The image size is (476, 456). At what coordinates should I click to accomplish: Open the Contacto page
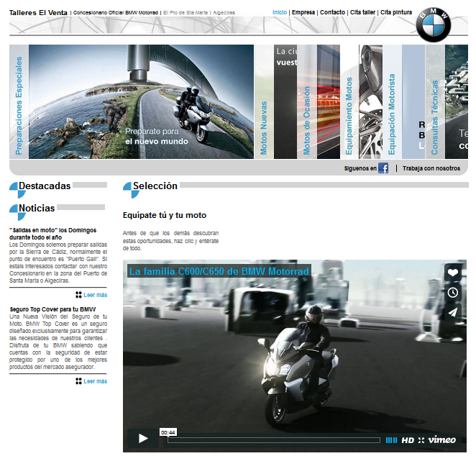pyautogui.click(x=332, y=12)
